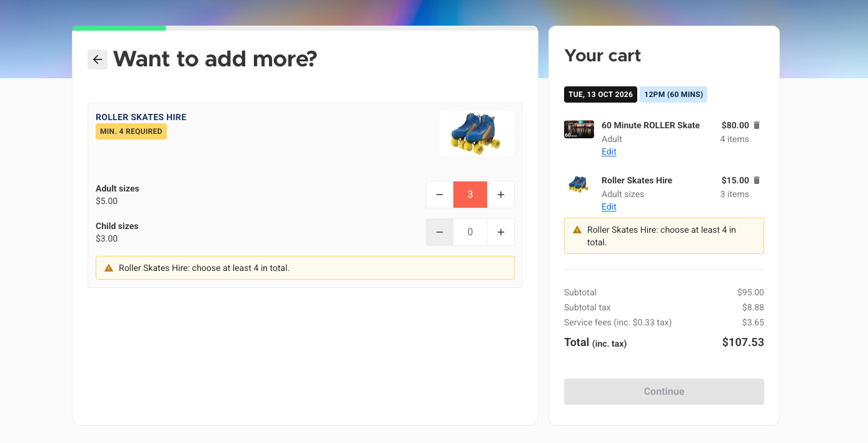Click the Adult sizes $5.00 price
Viewport: 868px width, 443px height.
point(107,201)
